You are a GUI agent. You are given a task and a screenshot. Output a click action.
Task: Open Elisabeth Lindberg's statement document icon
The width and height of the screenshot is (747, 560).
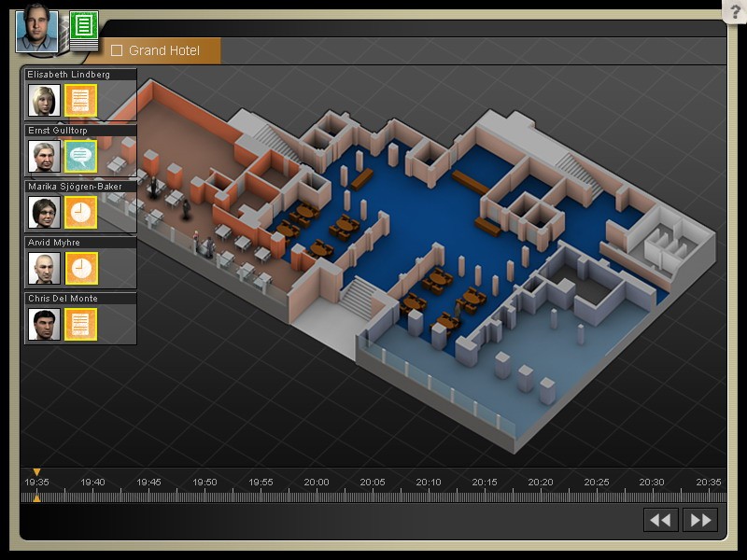[x=81, y=100]
